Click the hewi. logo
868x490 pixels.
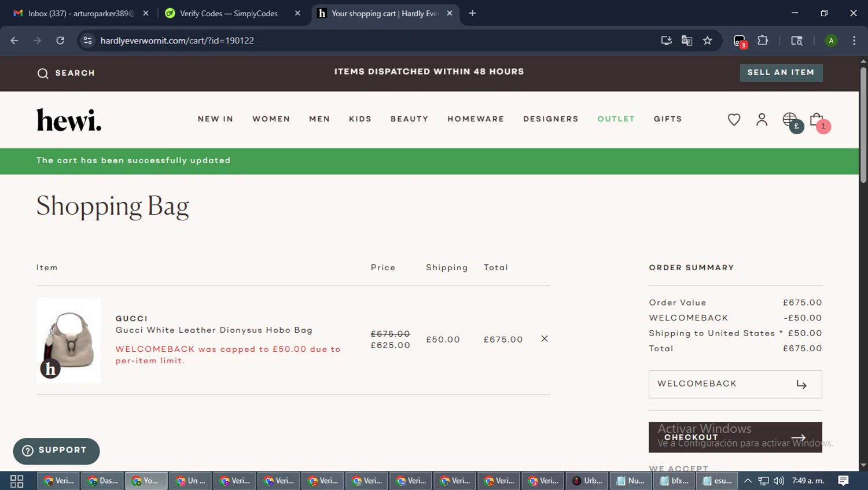[69, 120]
